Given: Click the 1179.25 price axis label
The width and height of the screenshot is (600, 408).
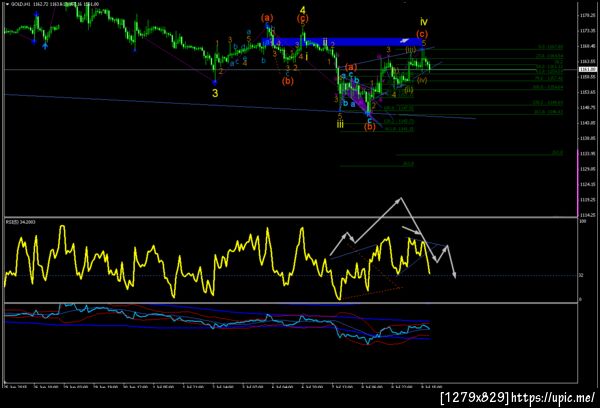Looking at the screenshot, I should click(587, 15).
